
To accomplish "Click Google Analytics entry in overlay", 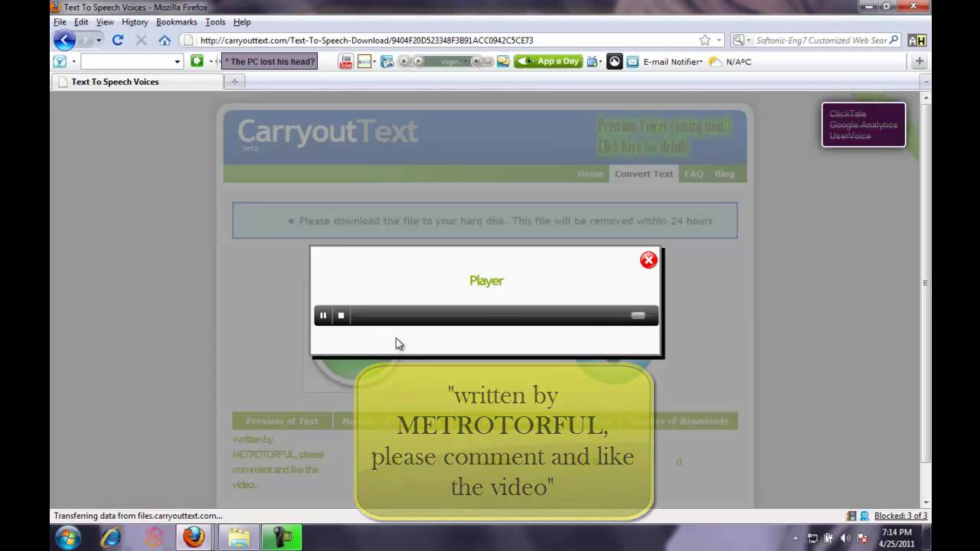I will point(863,125).
